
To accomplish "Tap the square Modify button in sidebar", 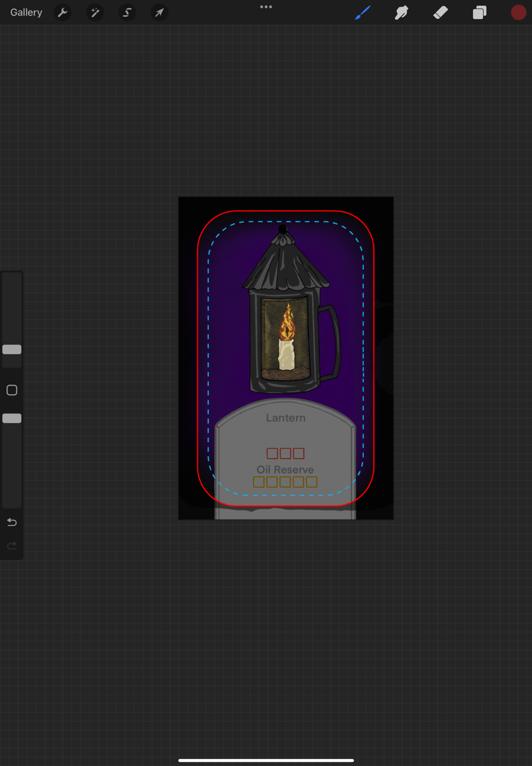I will [x=12, y=390].
